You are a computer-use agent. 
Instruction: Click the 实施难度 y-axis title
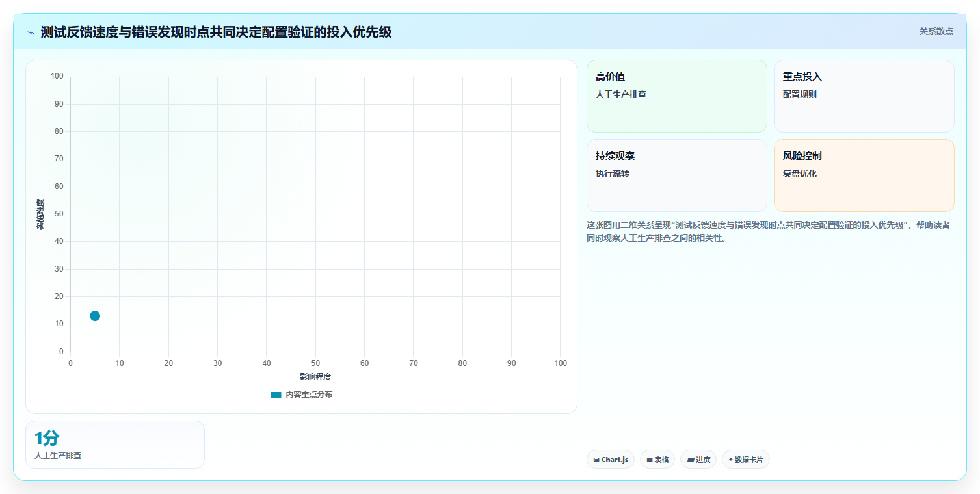40,214
